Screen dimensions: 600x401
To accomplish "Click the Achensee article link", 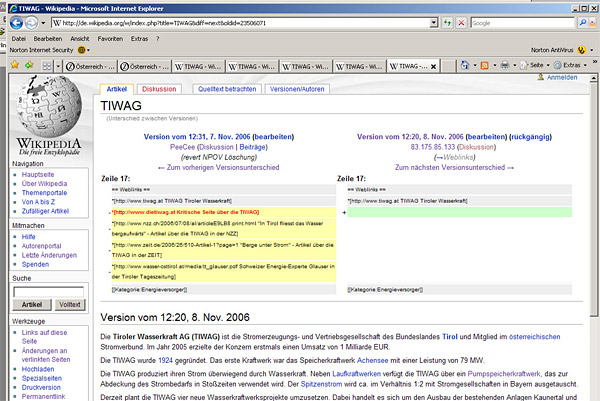I will click(372, 360).
